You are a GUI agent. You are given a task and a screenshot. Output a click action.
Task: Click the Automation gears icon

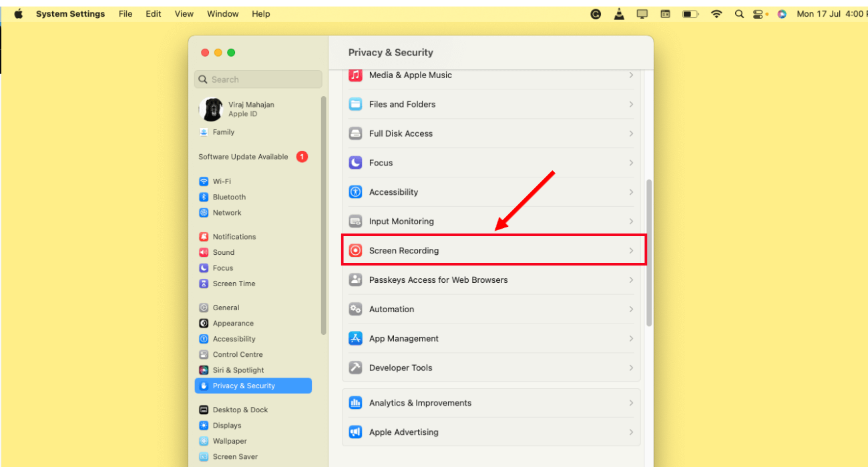click(356, 310)
